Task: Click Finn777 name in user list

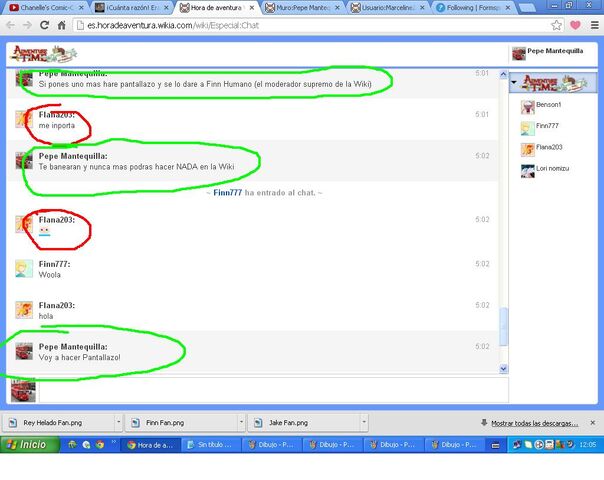Action: pos(547,126)
